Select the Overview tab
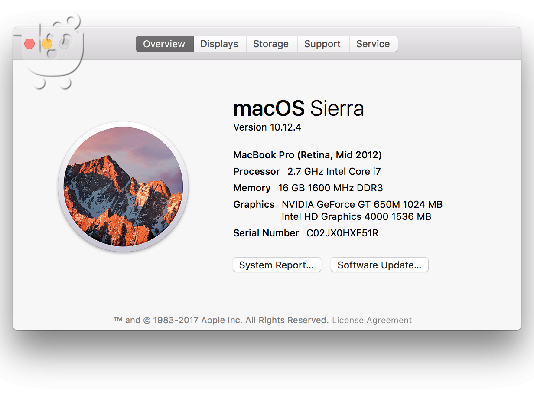534x400 pixels. pyautogui.click(x=165, y=44)
